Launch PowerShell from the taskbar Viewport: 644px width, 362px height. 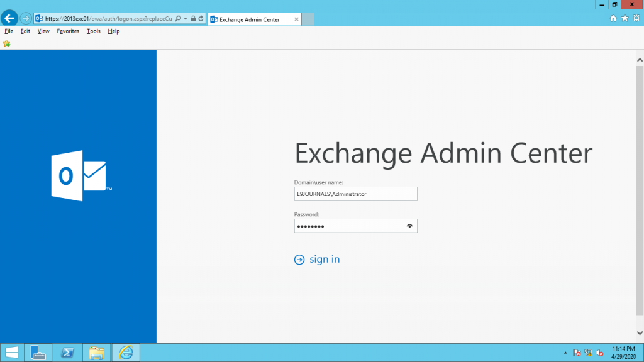(x=67, y=353)
